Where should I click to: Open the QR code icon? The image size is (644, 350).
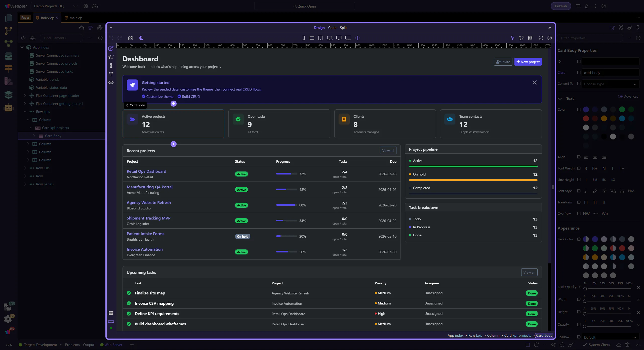pos(530,38)
